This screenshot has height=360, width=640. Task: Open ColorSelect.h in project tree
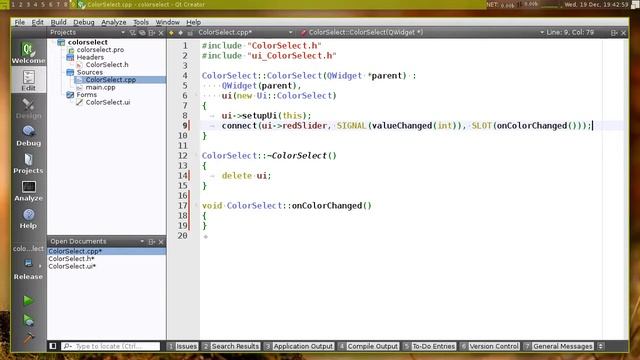click(107, 64)
